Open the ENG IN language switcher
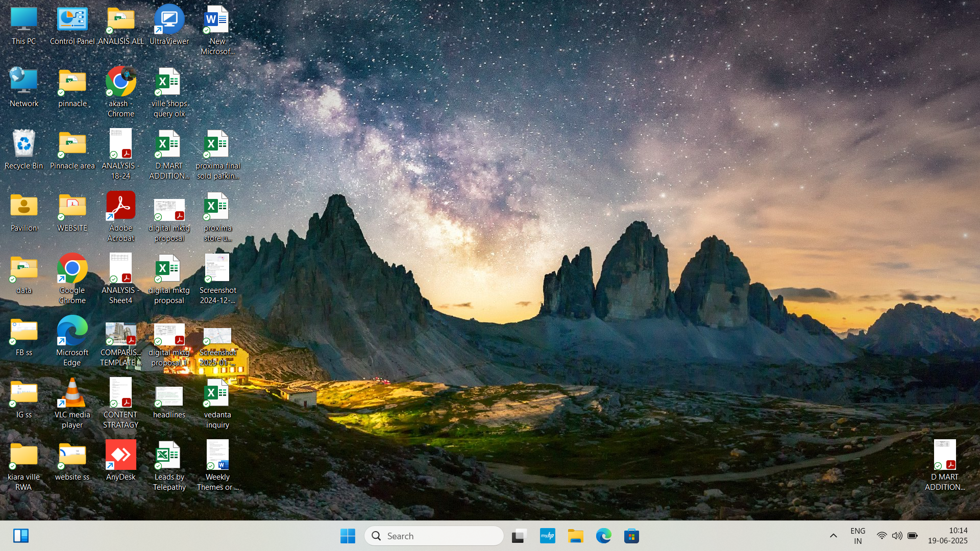The height and width of the screenshot is (551, 980). 857,536
